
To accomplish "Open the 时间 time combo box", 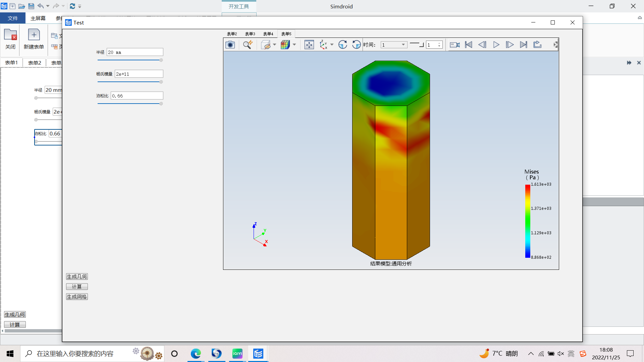I will [x=394, y=45].
